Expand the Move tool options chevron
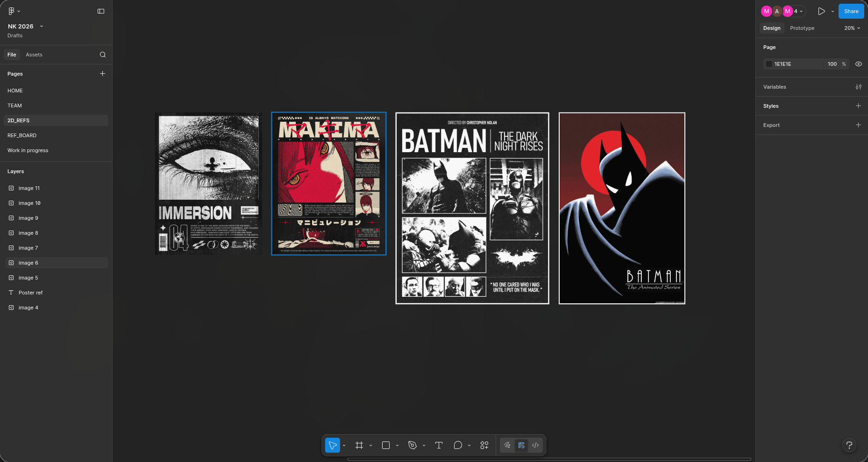Viewport: 868px width, 462px height. tap(344, 445)
